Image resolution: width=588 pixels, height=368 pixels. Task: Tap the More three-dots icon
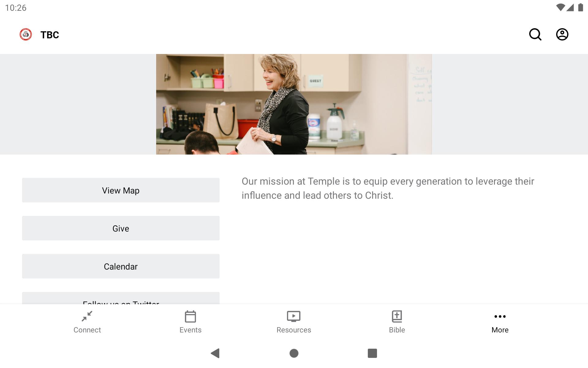coord(500,316)
